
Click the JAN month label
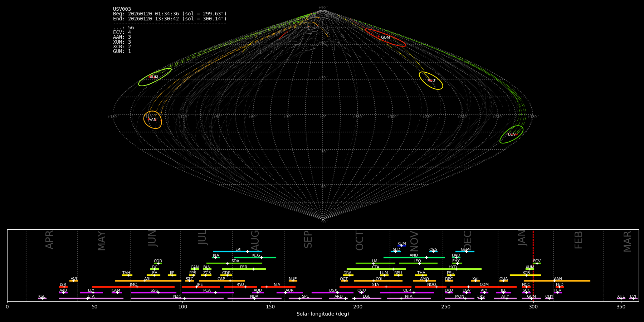pos(522,238)
